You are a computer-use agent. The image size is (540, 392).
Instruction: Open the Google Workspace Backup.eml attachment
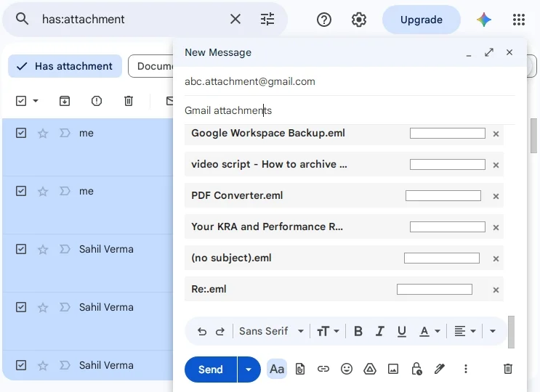click(x=268, y=134)
